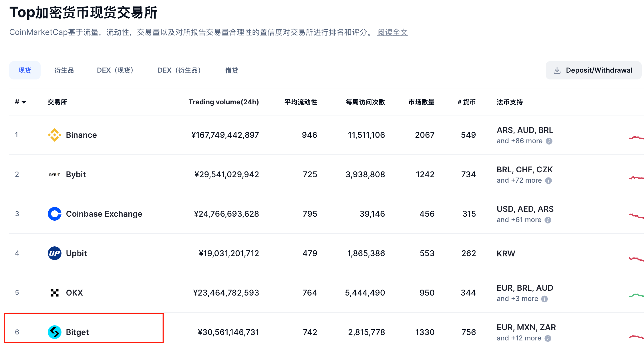Click Binance volume ¥167,749,442,897
Screen dimensions: 644x347
[225, 135]
